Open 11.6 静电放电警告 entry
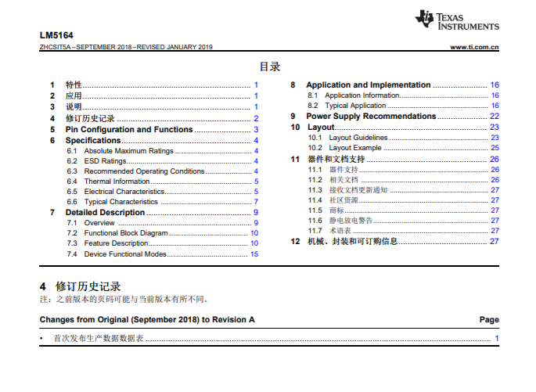Screen dimensions: 536x392 pyautogui.click(x=403, y=221)
